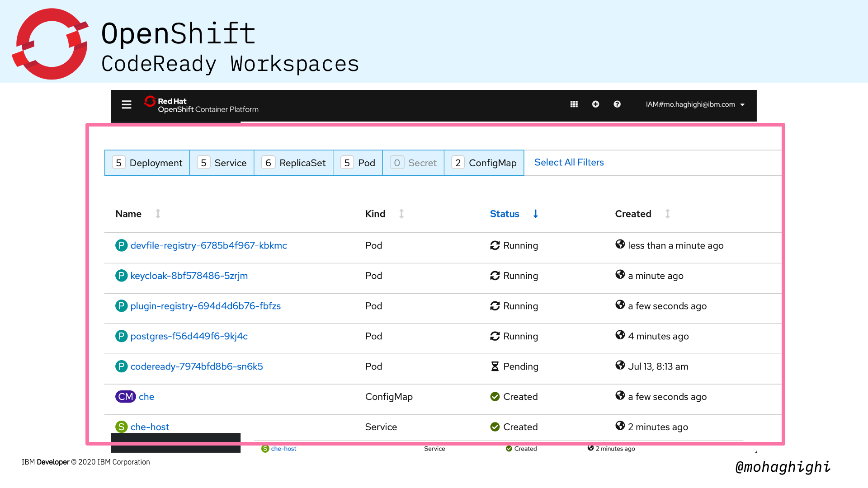Image resolution: width=868 pixels, height=488 pixels.
Task: Click the Created column header
Action: (633, 214)
